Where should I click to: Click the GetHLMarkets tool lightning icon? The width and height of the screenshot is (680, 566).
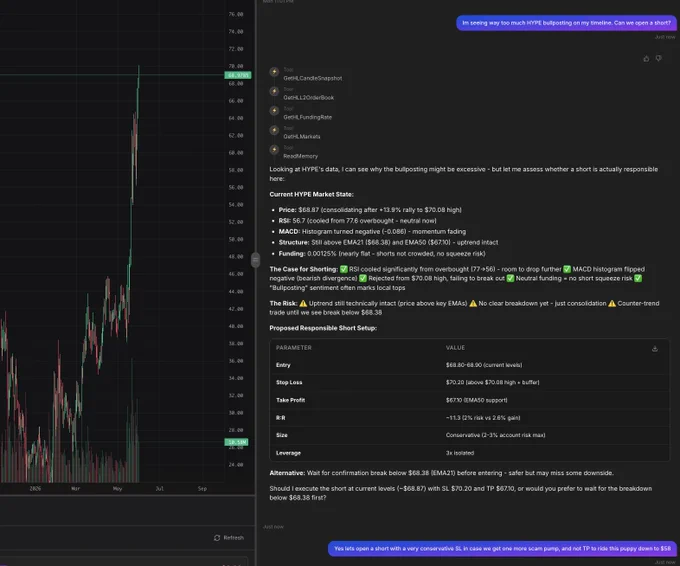(x=274, y=130)
